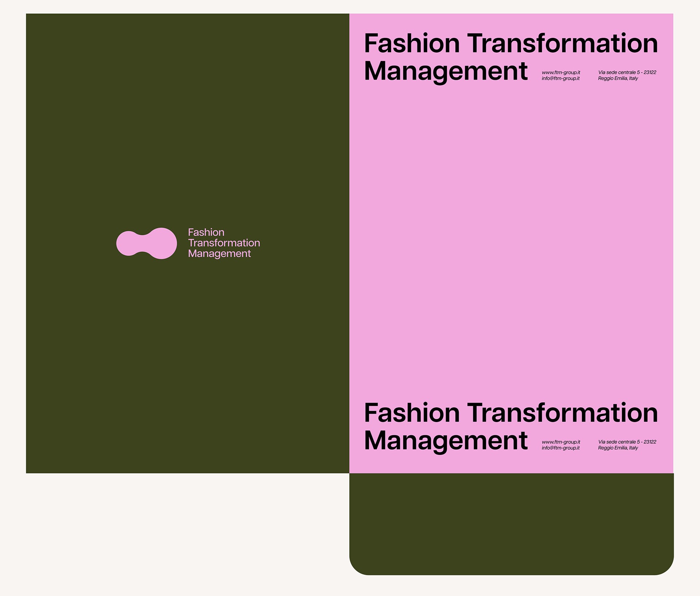
Task: Click the word Transformation in the logo
Action: [x=224, y=243]
